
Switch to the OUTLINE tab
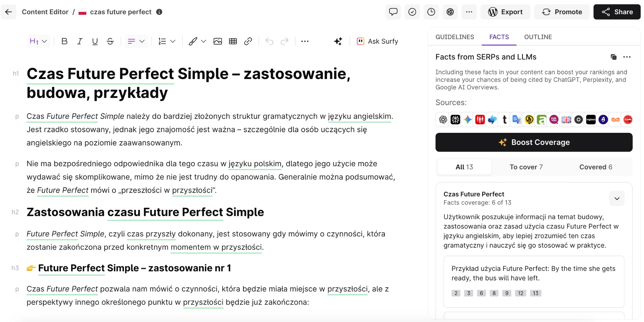pyautogui.click(x=538, y=37)
